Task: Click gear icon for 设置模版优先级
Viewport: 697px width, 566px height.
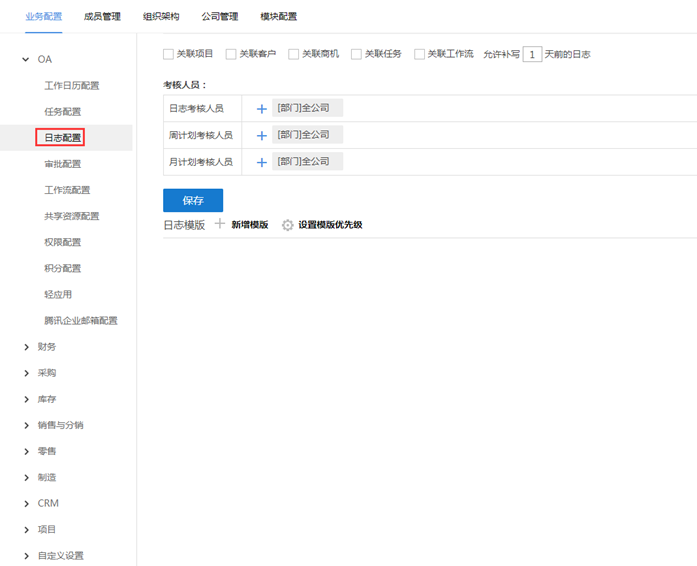Action: [288, 225]
